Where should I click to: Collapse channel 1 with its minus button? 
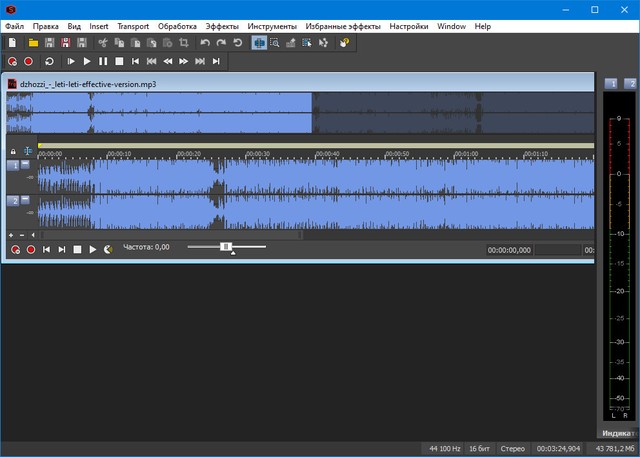26,165
